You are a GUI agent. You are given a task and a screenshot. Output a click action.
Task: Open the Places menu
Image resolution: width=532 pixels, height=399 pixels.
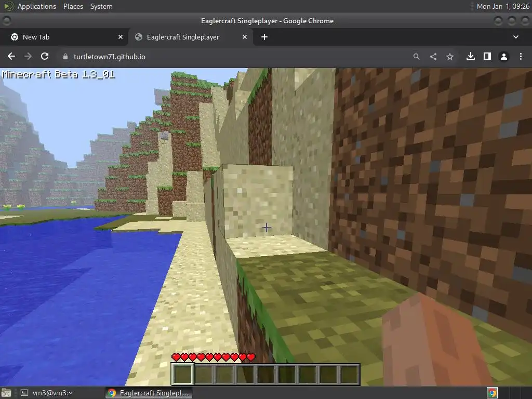[x=73, y=6]
